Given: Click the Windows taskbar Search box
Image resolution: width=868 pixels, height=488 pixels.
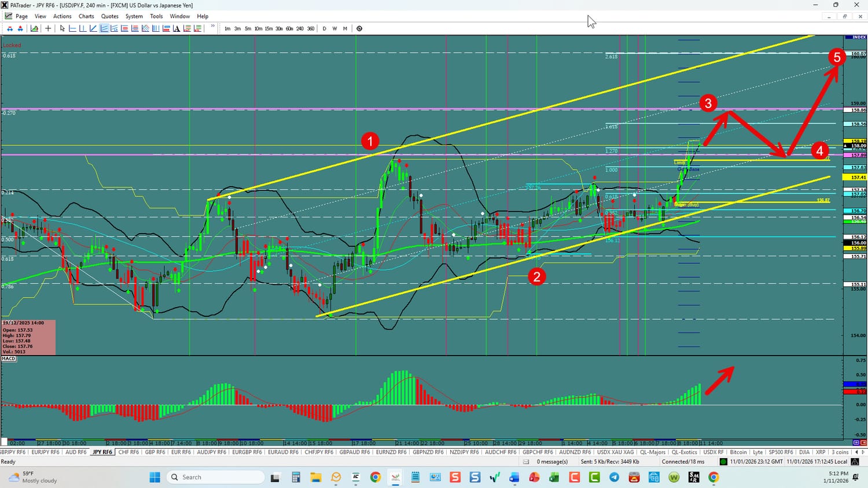Looking at the screenshot, I should [x=214, y=477].
